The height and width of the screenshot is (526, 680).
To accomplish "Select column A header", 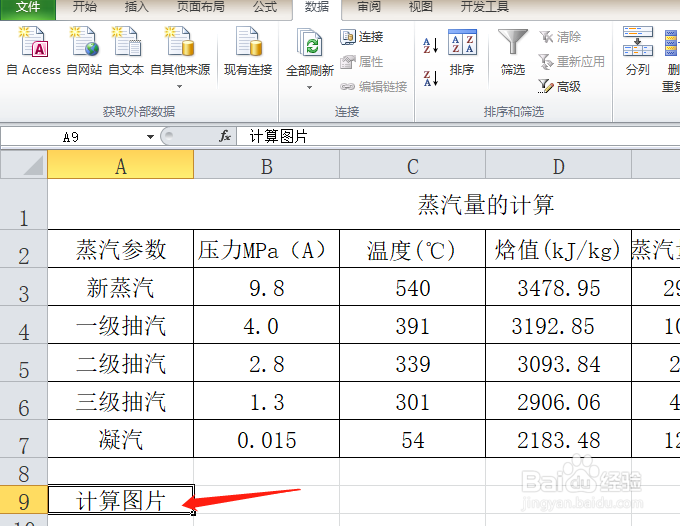I will point(121,165).
